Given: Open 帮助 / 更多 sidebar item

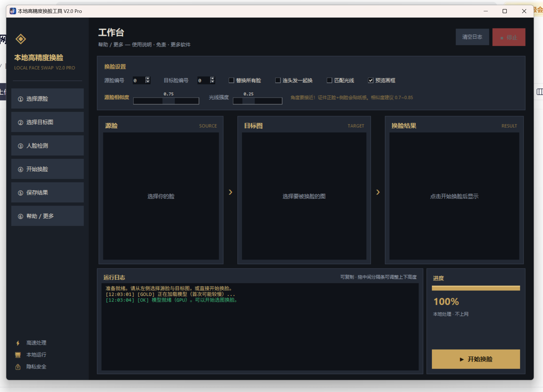Looking at the screenshot, I should (x=48, y=216).
